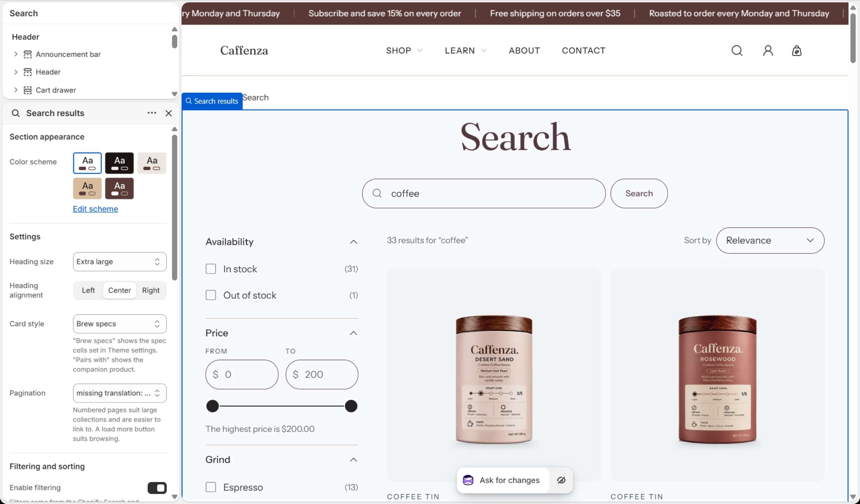Open the LEARN navigation menu
This screenshot has width=860, height=504.
[x=466, y=50]
